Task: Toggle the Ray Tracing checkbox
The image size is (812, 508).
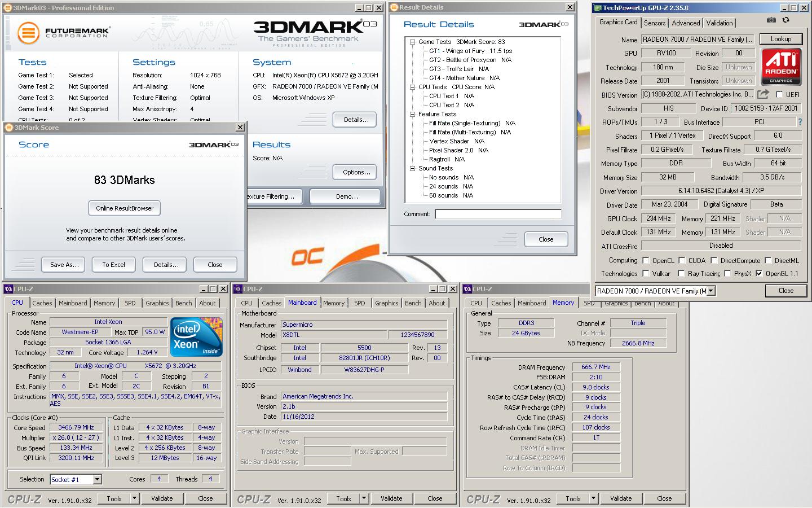Action: point(682,274)
